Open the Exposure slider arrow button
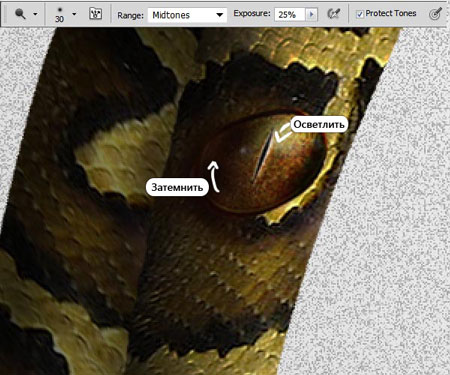Screen dimensions: 450x375 pyautogui.click(x=312, y=14)
